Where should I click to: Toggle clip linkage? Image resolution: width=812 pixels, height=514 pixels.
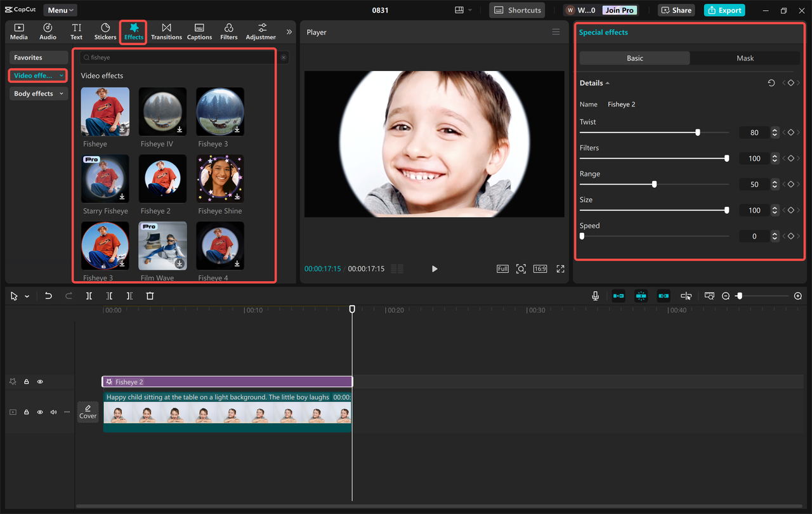tap(664, 296)
